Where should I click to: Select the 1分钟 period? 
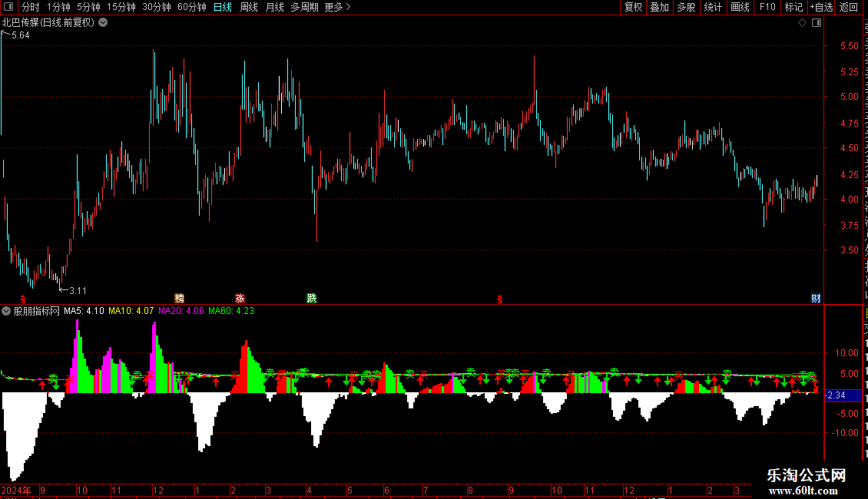click(58, 7)
